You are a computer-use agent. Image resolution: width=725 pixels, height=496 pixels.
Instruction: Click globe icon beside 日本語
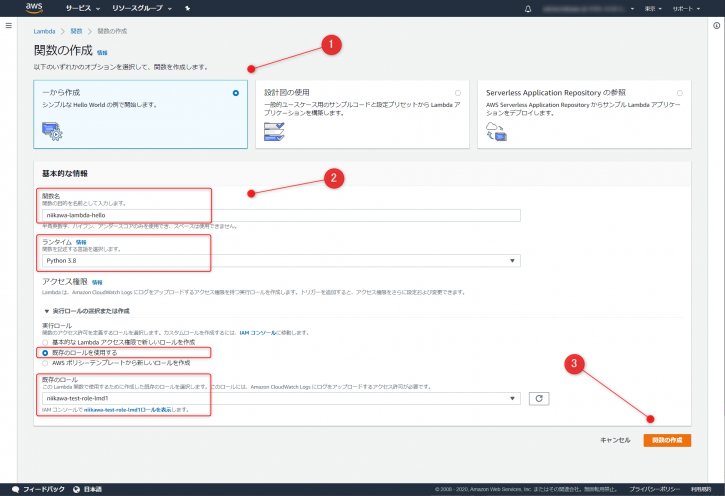[76, 489]
